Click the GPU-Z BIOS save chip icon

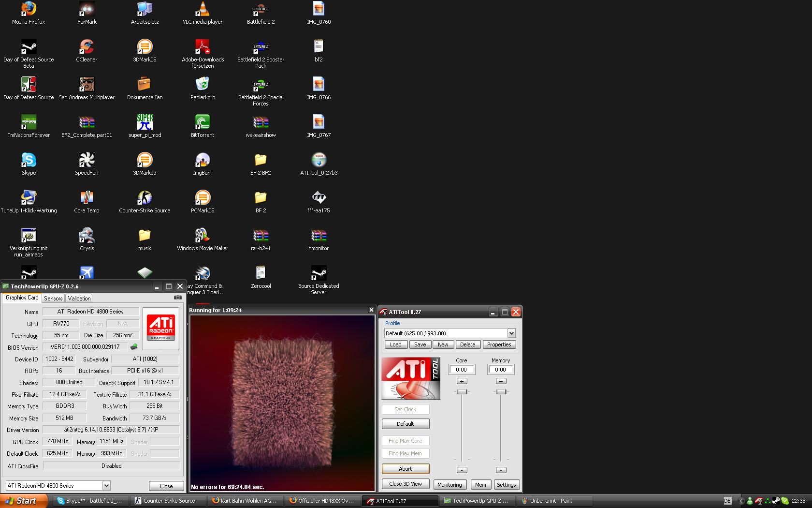pos(134,347)
